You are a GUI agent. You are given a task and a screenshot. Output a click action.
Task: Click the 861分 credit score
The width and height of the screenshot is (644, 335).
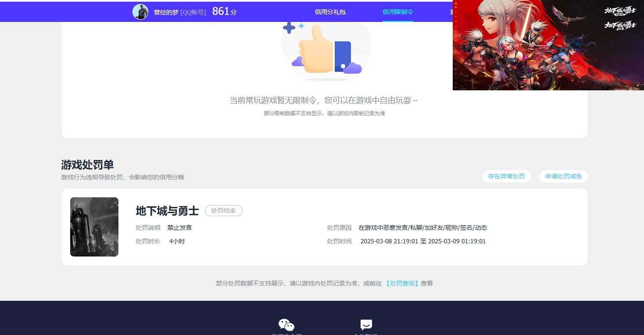tap(224, 11)
